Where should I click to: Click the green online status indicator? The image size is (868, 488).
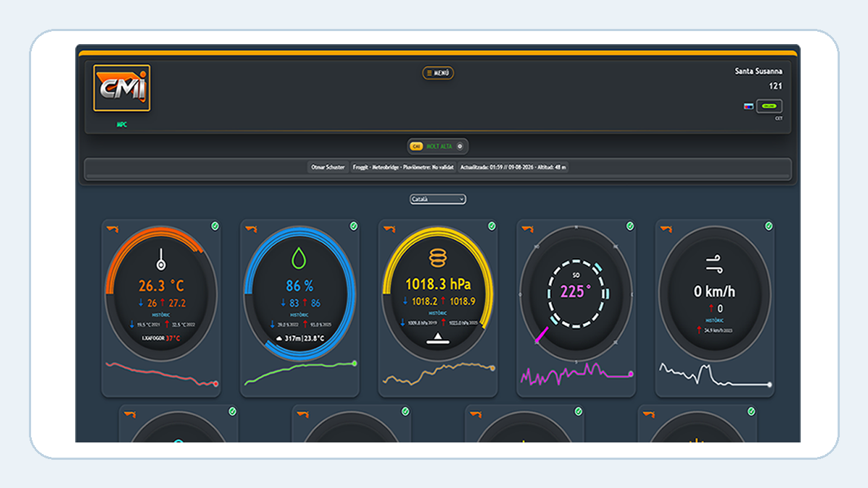point(769,106)
